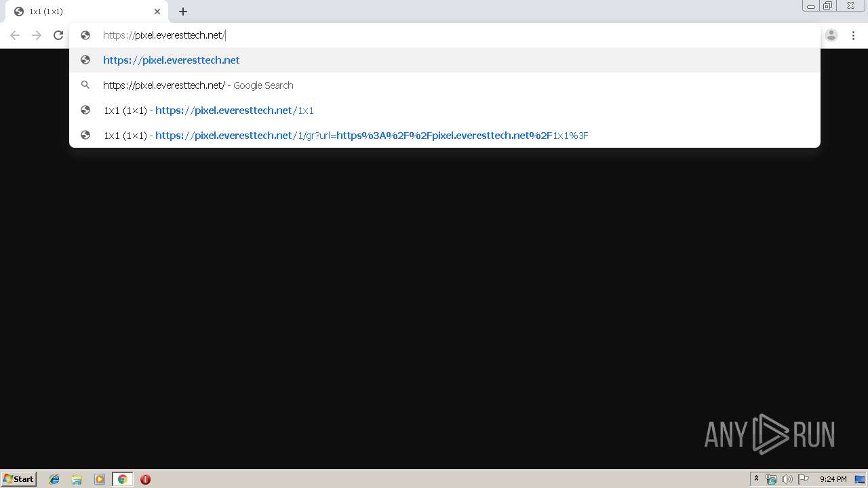Open Chrome three-dot menu
Image resolution: width=868 pixels, height=488 pixels.
point(853,35)
